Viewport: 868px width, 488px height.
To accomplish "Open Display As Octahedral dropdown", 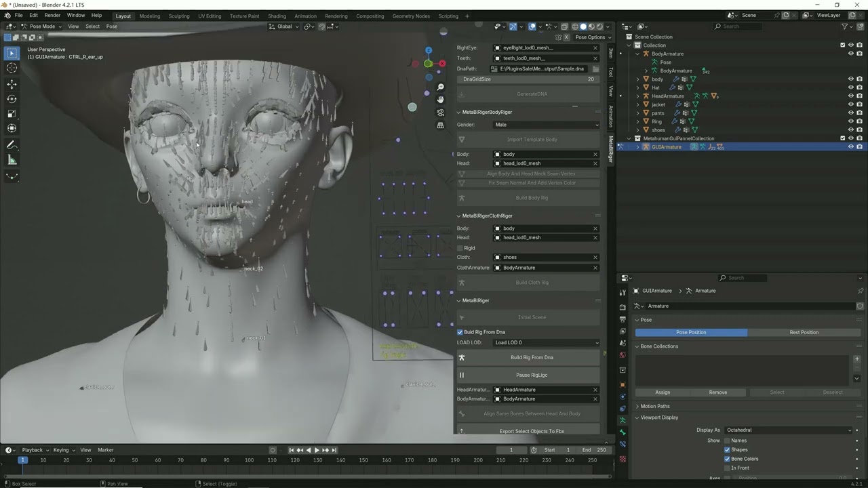I will pos(788,430).
